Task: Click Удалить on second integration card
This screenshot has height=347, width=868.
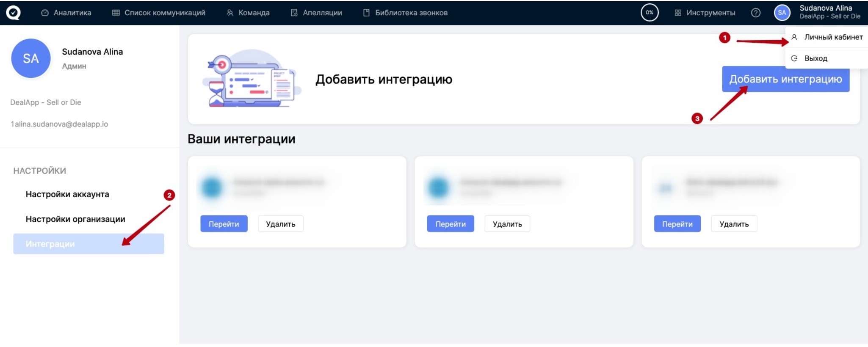Action: [507, 224]
